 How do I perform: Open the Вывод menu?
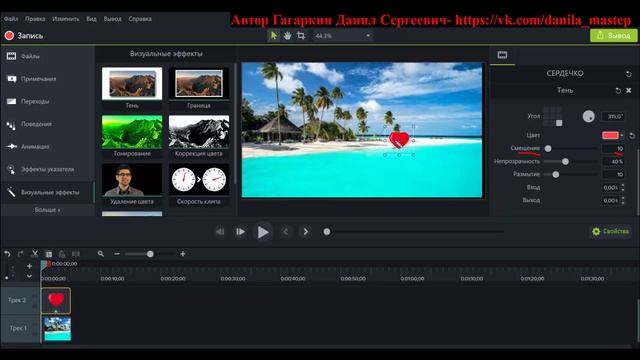(x=113, y=19)
